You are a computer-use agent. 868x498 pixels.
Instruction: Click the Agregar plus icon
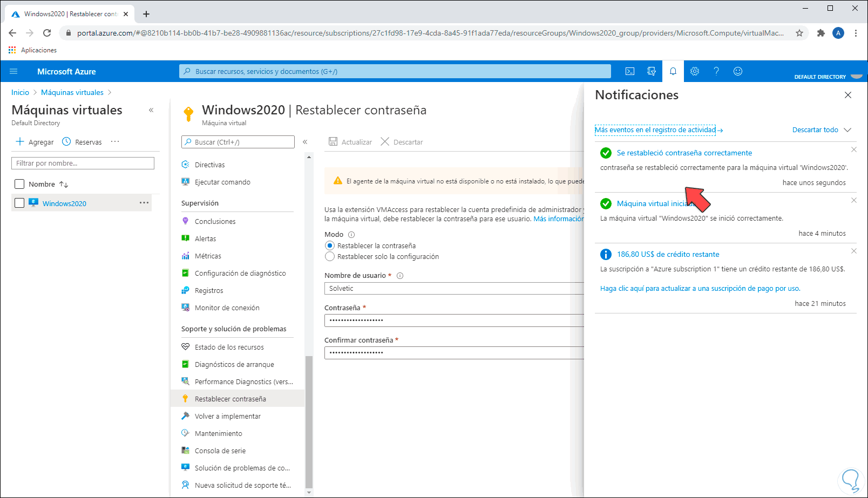(20, 141)
